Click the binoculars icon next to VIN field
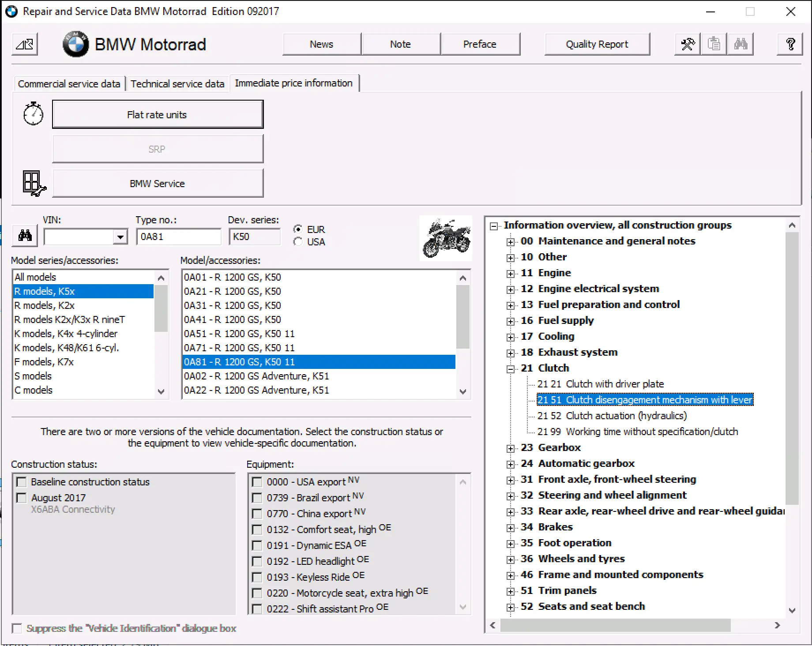Image resolution: width=812 pixels, height=646 pixels. pos(25,236)
